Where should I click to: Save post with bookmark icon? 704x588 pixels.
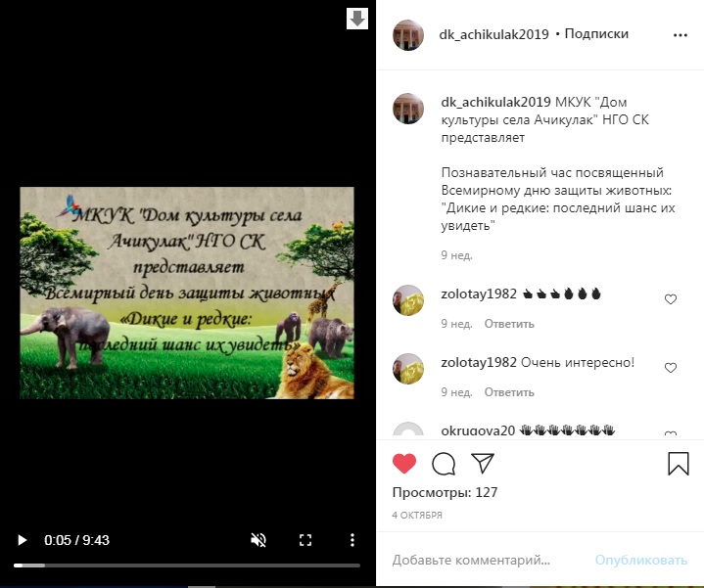pos(678,464)
